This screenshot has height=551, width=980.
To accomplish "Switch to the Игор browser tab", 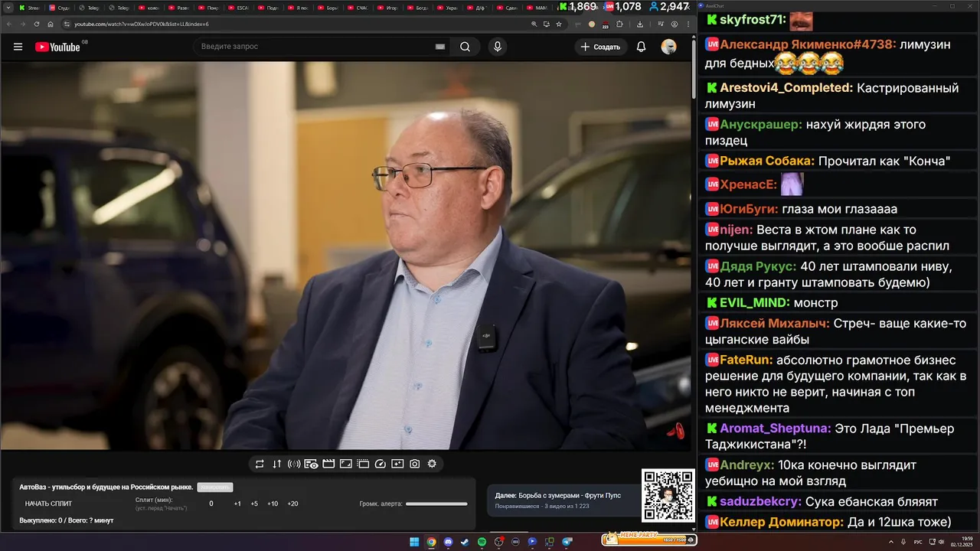I will pyautogui.click(x=388, y=8).
